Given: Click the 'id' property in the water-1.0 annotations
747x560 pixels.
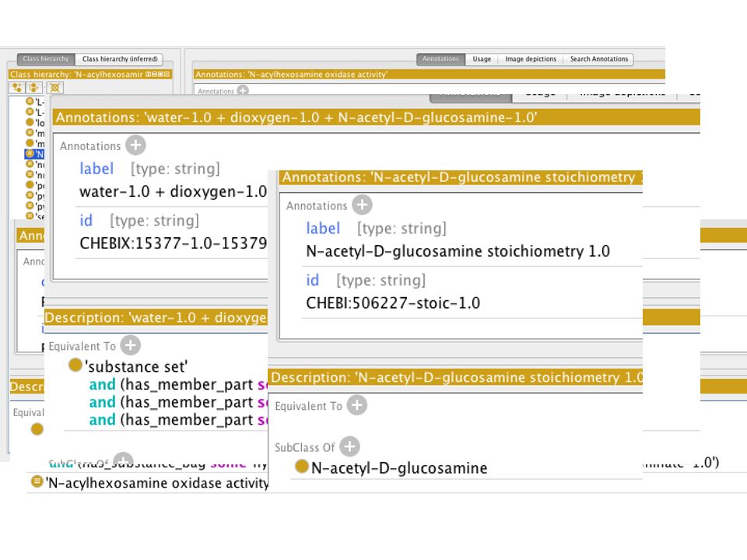Looking at the screenshot, I should pyautogui.click(x=86, y=220).
